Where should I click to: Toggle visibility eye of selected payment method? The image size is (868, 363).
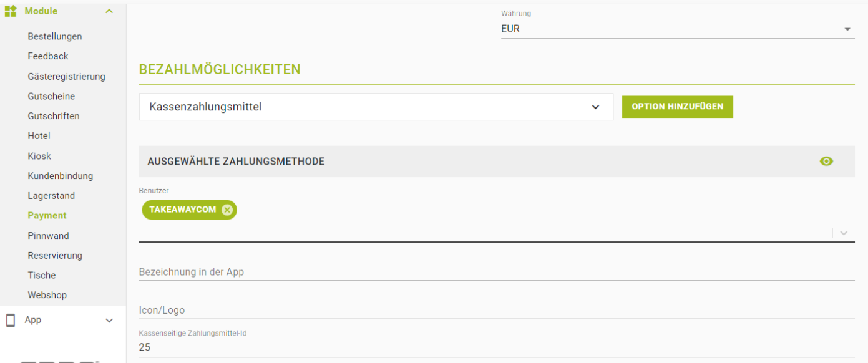(x=826, y=162)
